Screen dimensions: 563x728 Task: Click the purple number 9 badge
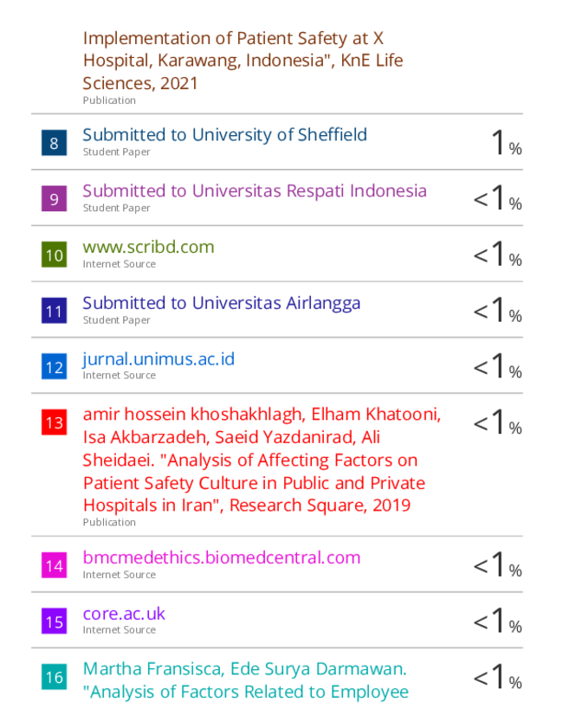(54, 199)
